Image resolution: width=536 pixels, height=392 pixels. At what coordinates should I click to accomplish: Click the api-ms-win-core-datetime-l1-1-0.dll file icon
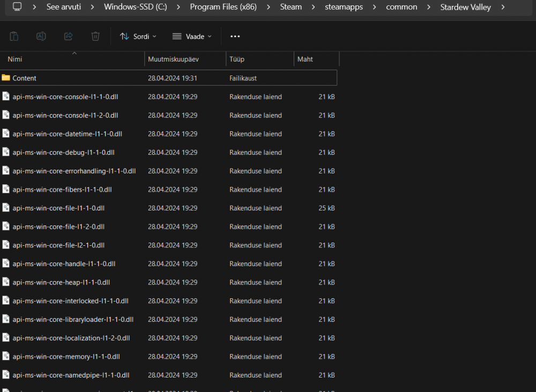coord(6,133)
